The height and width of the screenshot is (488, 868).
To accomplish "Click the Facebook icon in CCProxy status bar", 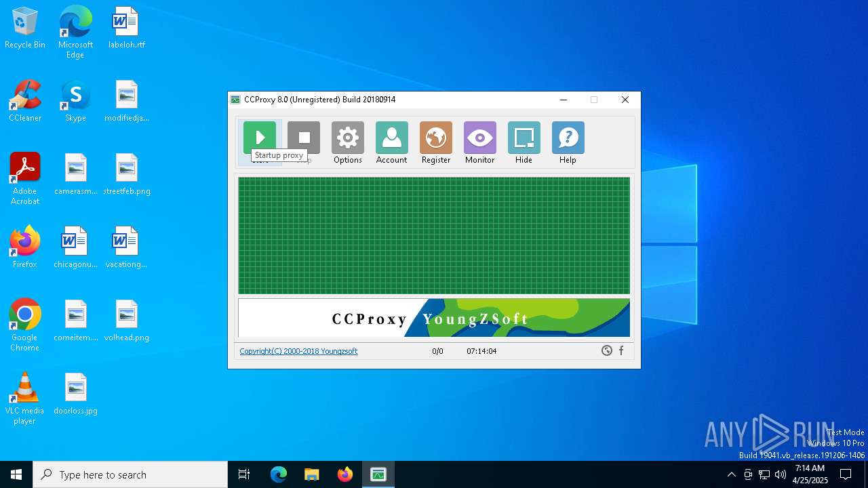I will click(621, 350).
